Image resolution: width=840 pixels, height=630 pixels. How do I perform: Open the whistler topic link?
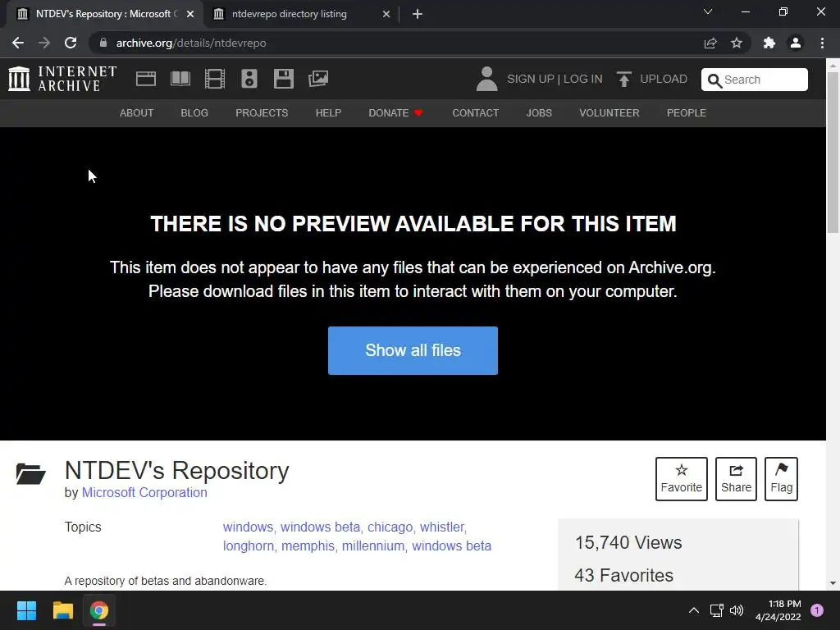point(442,527)
